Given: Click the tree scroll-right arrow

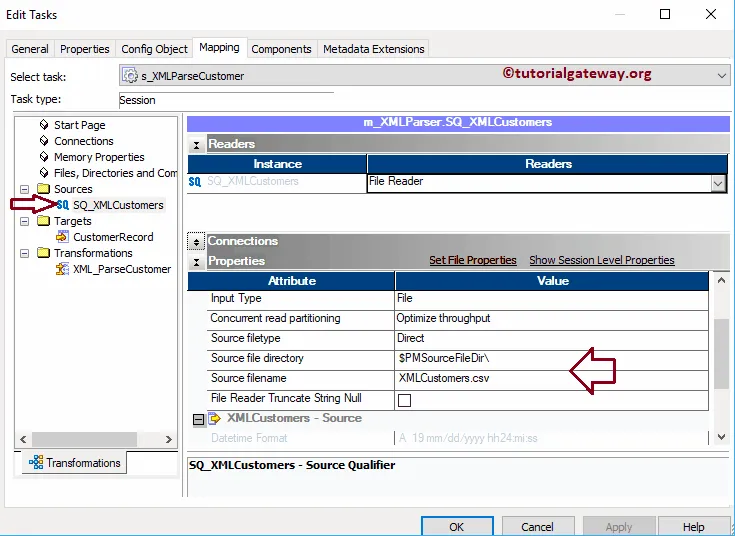Looking at the screenshot, I should coord(169,439).
